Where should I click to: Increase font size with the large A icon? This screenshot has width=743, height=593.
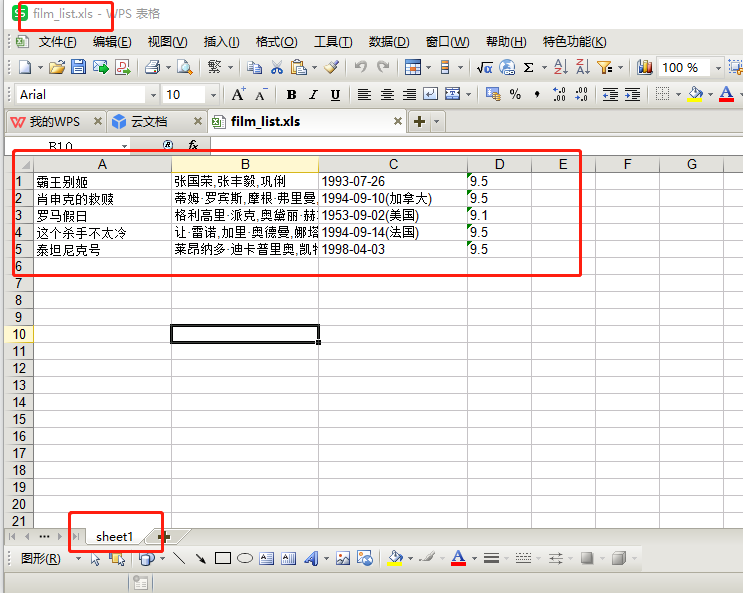click(238, 94)
